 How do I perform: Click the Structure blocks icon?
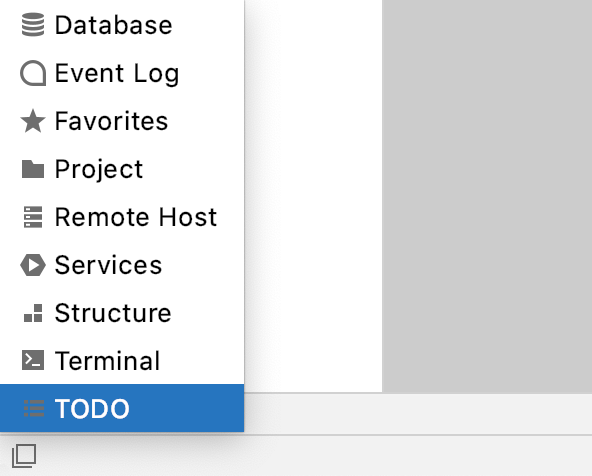(x=33, y=313)
